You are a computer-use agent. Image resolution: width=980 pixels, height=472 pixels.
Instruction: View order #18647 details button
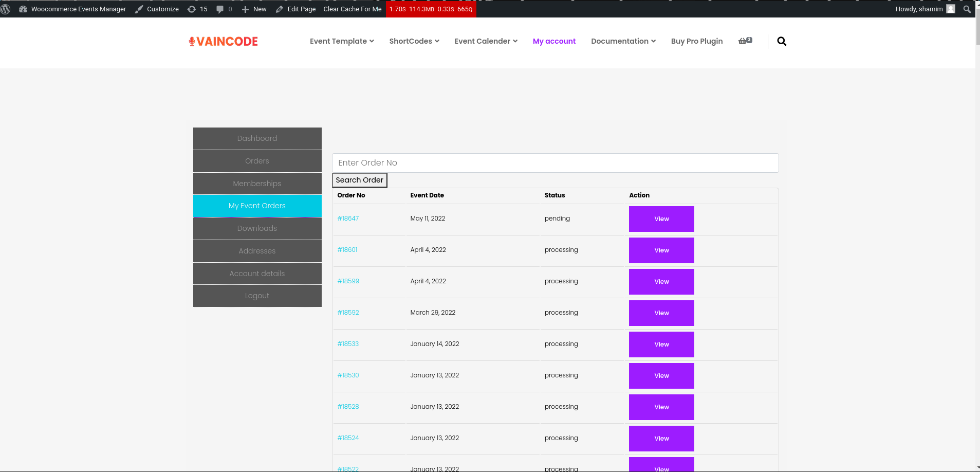[x=661, y=219]
